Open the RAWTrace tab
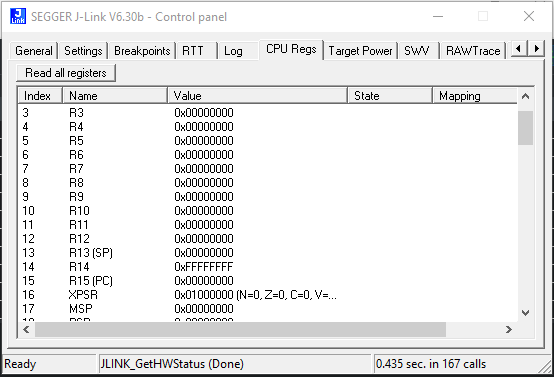Image resolution: width=554 pixels, height=377 pixels. point(473,51)
